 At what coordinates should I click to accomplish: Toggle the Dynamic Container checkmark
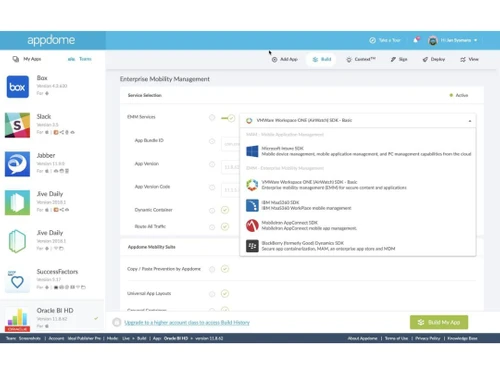coord(225,210)
